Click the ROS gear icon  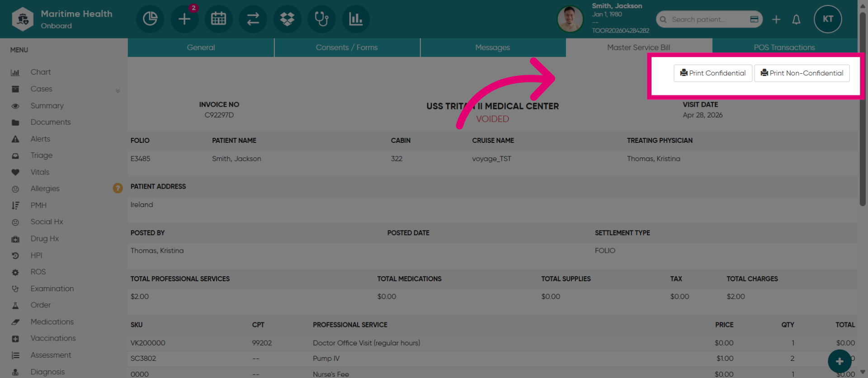[x=15, y=272]
